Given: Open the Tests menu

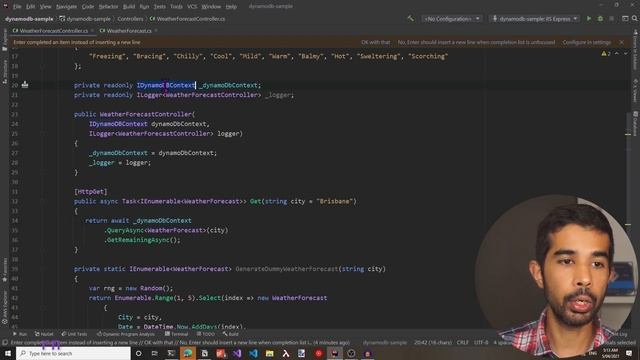Looking at the screenshot, I should tap(160, 7).
